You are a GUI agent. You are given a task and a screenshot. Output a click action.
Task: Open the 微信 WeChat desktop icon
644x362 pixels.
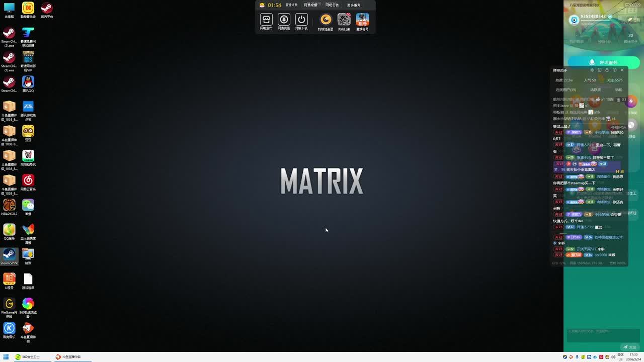[x=28, y=205]
